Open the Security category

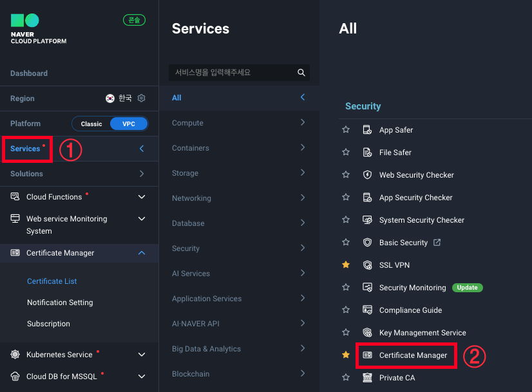(239, 248)
